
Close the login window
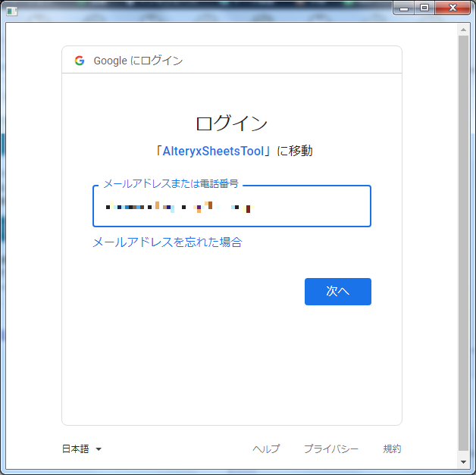coord(453,8)
